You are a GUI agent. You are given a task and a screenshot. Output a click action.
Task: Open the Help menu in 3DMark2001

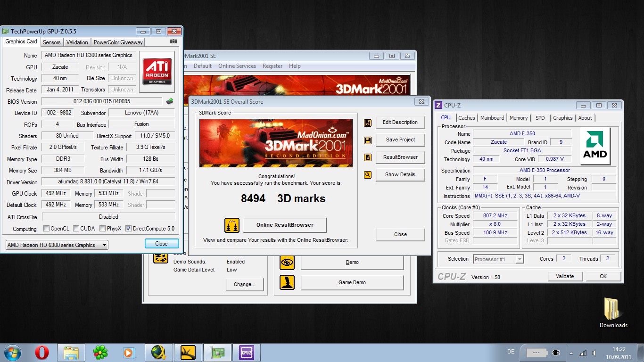click(295, 66)
